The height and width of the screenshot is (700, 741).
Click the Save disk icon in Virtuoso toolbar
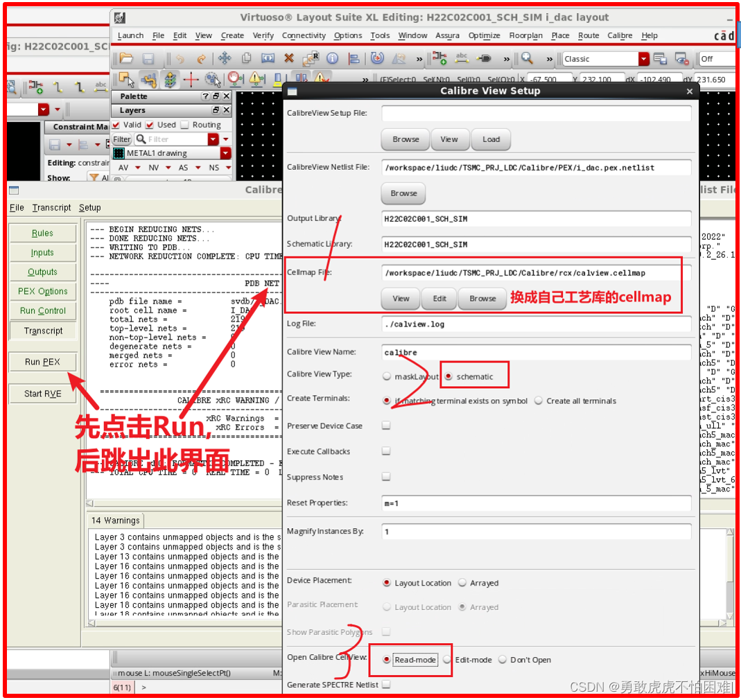pos(148,59)
